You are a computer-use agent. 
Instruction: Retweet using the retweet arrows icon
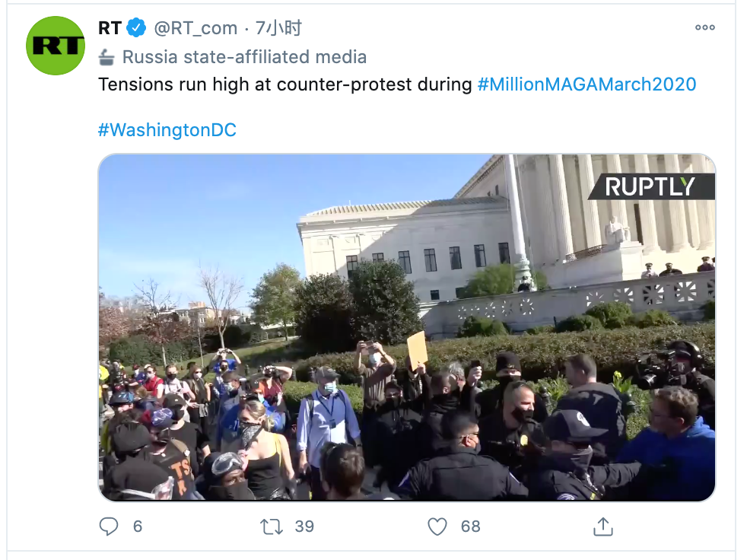pos(272,526)
